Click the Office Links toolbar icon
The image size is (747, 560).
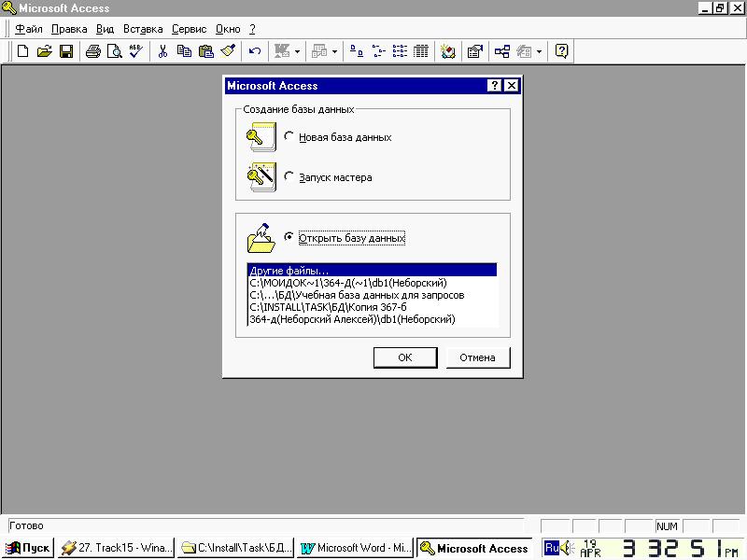(282, 51)
